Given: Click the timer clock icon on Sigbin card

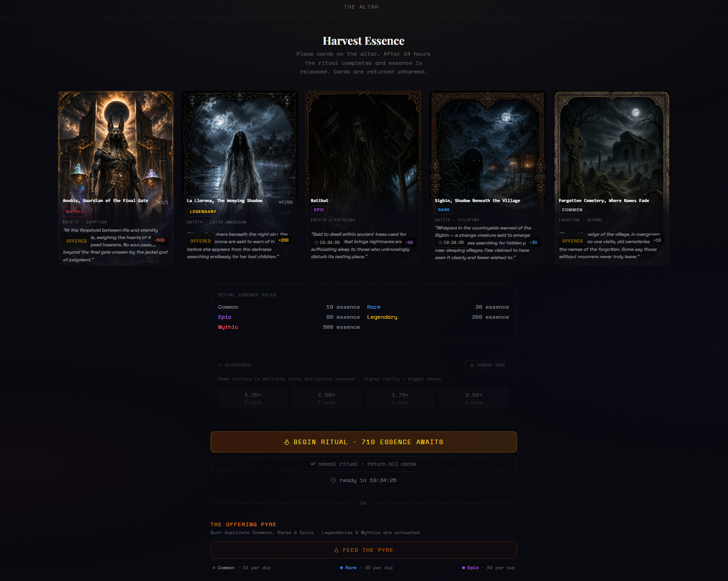Looking at the screenshot, I should tap(440, 243).
